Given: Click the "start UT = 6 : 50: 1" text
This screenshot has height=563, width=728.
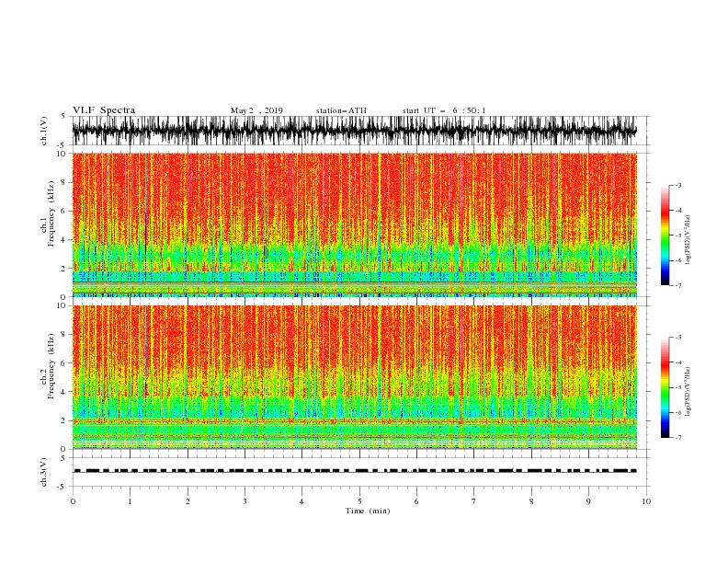Looking at the screenshot, I should point(444,110).
